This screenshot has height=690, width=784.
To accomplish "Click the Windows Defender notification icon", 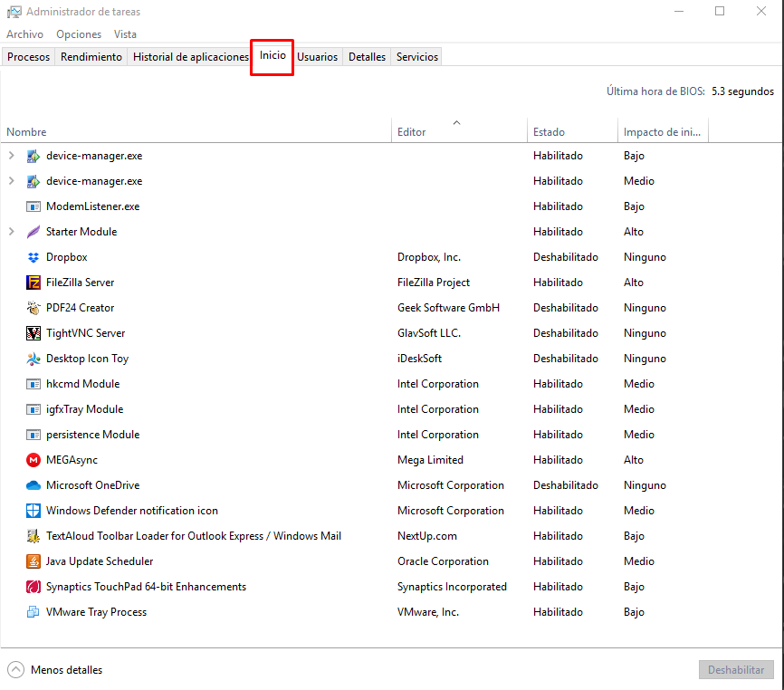I will [x=33, y=511].
